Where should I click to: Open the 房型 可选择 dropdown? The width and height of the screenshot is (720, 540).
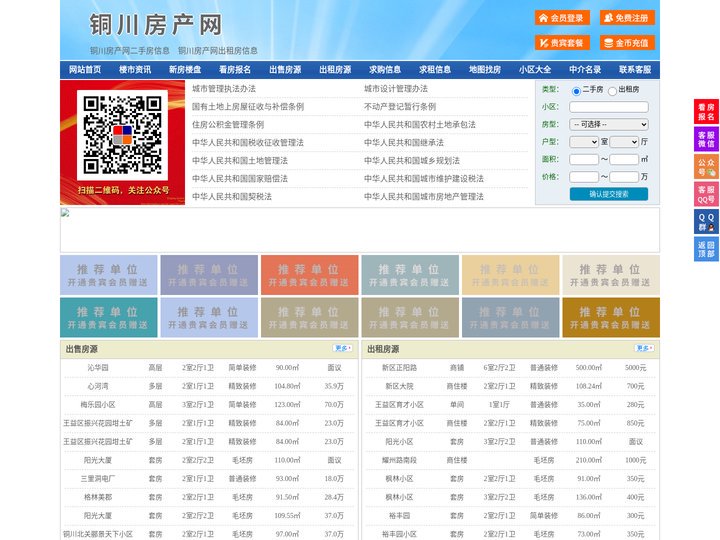(609, 124)
